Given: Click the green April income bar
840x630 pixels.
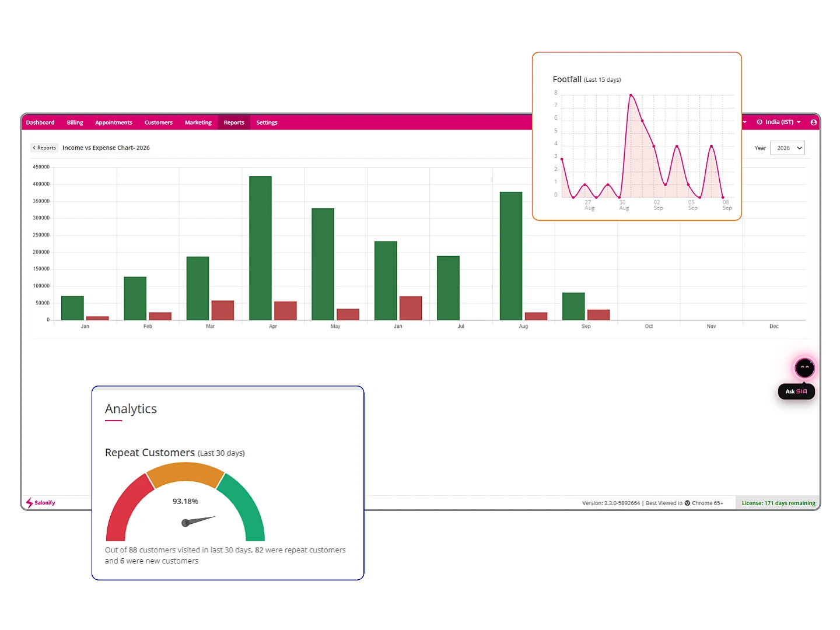Looking at the screenshot, I should (x=260, y=248).
